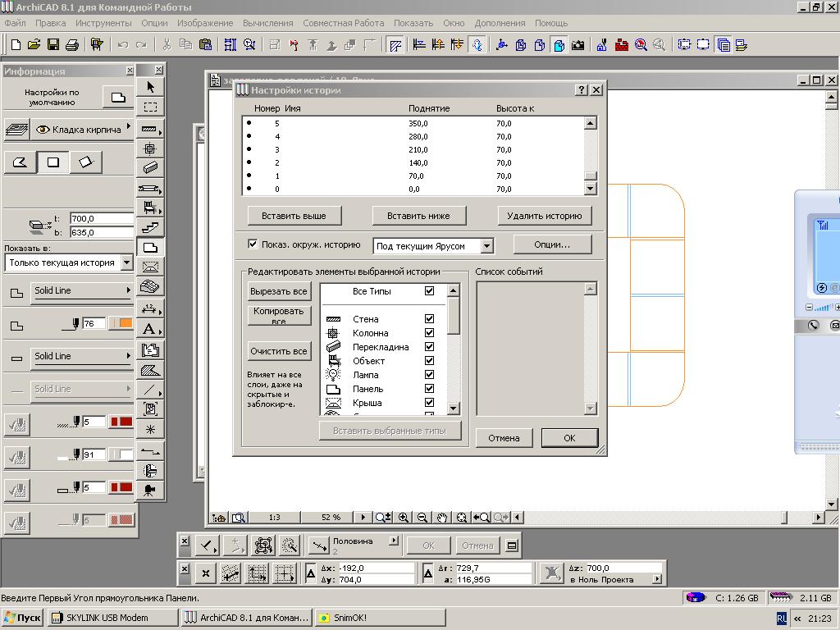Open the 'Инструменты' menu
The height and width of the screenshot is (630, 840).
[x=103, y=23]
